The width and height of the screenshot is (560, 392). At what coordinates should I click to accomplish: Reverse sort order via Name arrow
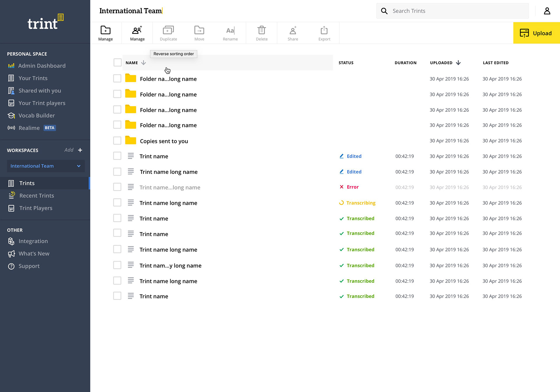tap(143, 63)
